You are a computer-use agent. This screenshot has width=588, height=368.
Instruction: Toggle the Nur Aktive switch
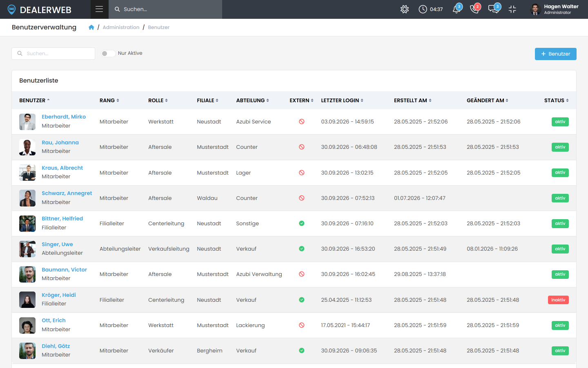coord(108,54)
